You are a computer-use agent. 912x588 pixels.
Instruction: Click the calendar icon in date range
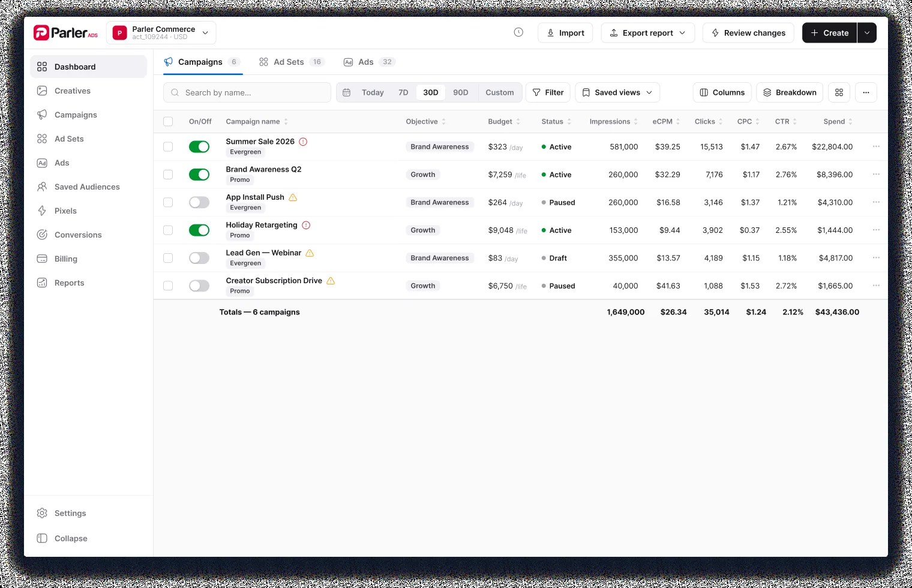pyautogui.click(x=346, y=92)
